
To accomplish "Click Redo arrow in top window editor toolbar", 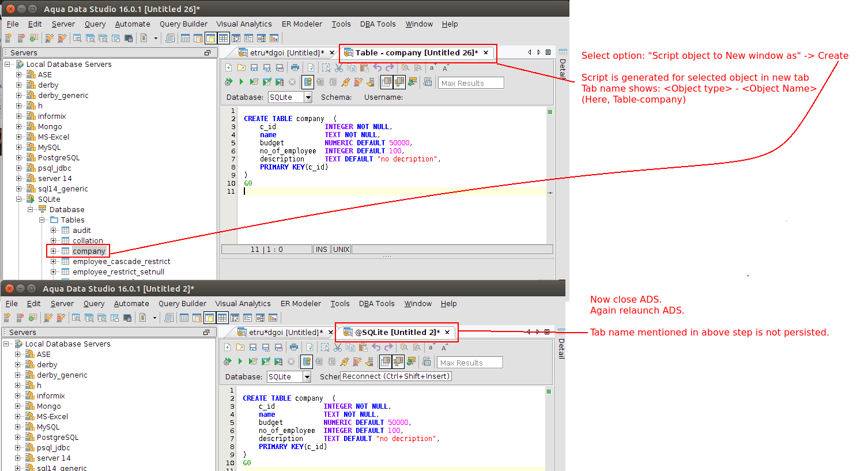I will coord(390,68).
